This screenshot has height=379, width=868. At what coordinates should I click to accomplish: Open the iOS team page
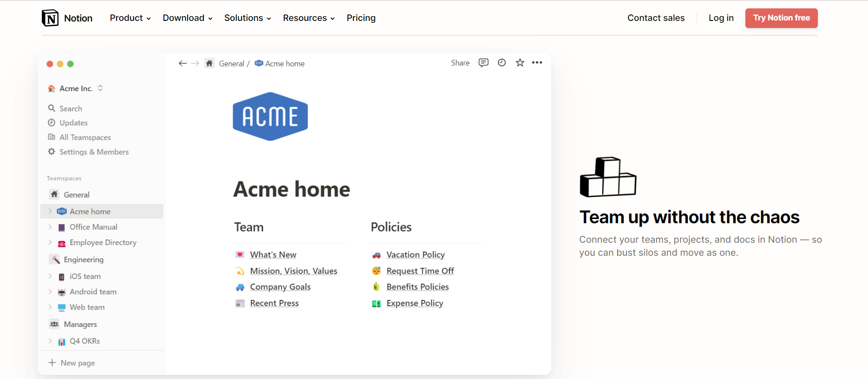[85, 276]
